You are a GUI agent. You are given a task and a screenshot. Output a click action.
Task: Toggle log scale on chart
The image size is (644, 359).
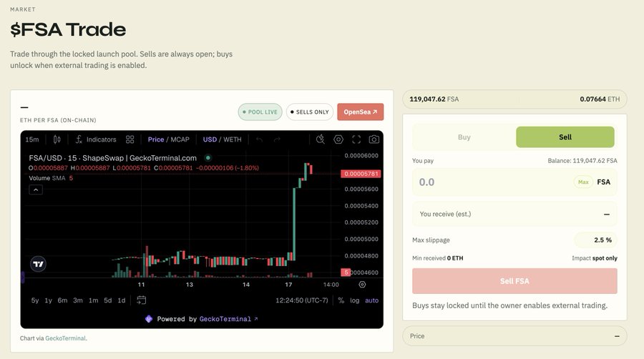(x=354, y=300)
